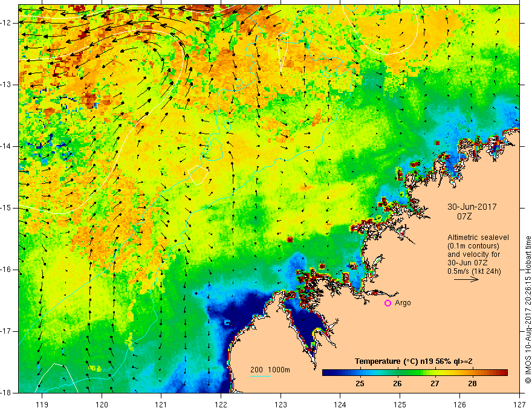This screenshot has height=411, width=532.
Task: Click the 27 tick label on colorbar
Action: 435,384
